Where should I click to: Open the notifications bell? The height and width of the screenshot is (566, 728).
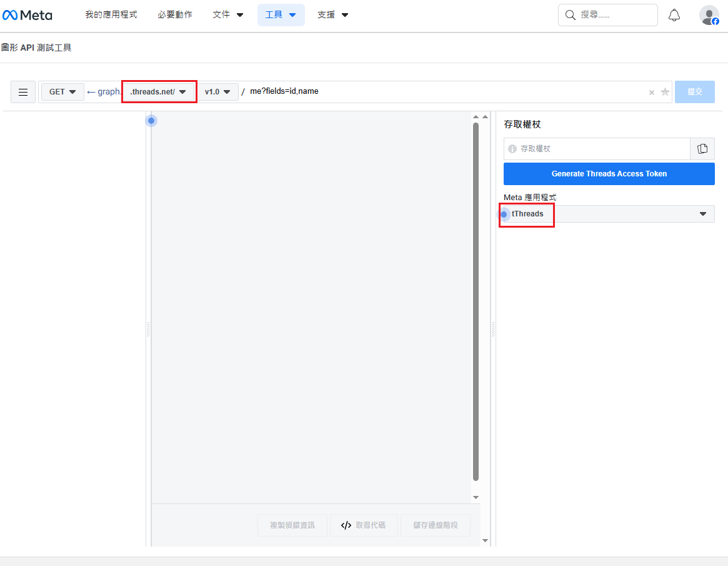click(674, 15)
